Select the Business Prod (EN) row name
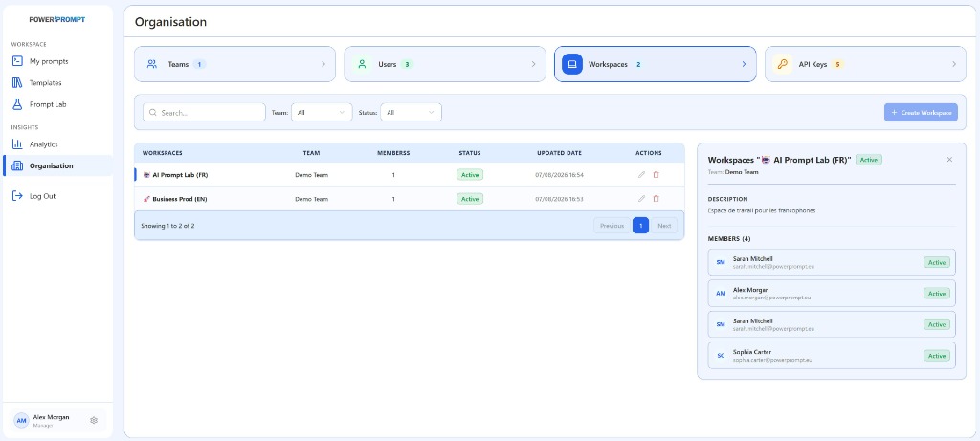 click(x=180, y=199)
